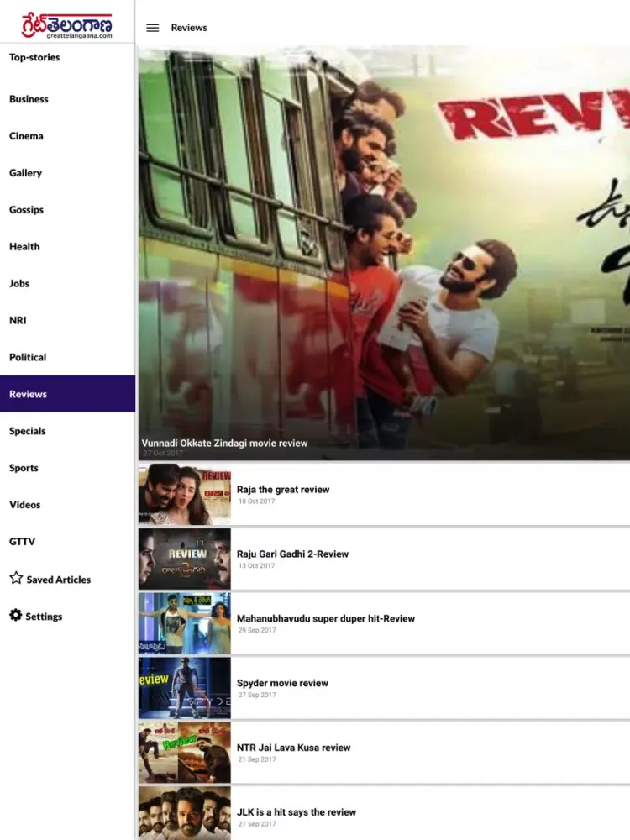The width and height of the screenshot is (630, 840).
Task: Click the date 13 Oct 2017
Action: [256, 565]
